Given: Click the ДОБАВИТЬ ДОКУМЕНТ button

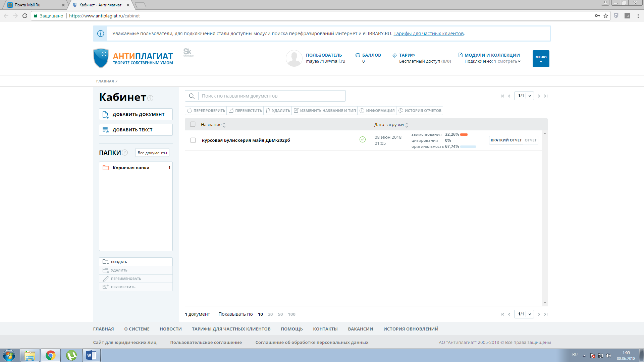Looking at the screenshot, I should point(136,114).
